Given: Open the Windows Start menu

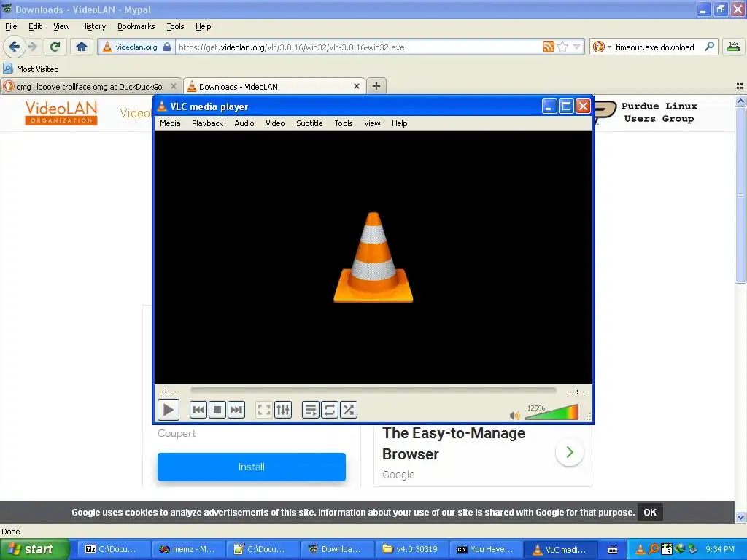Looking at the screenshot, I should click(34, 549).
